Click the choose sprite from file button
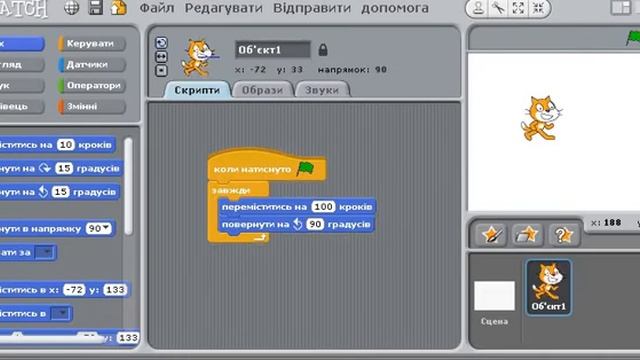Image resolution: width=640 pixels, height=360 pixels. [x=527, y=235]
